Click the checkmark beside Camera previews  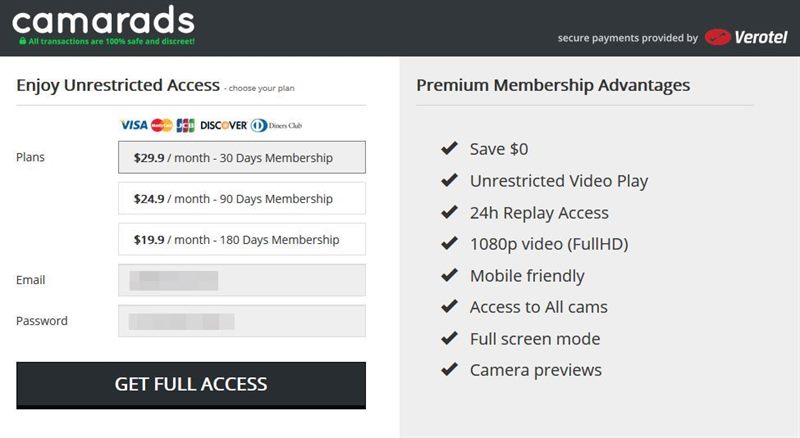pyautogui.click(x=449, y=369)
